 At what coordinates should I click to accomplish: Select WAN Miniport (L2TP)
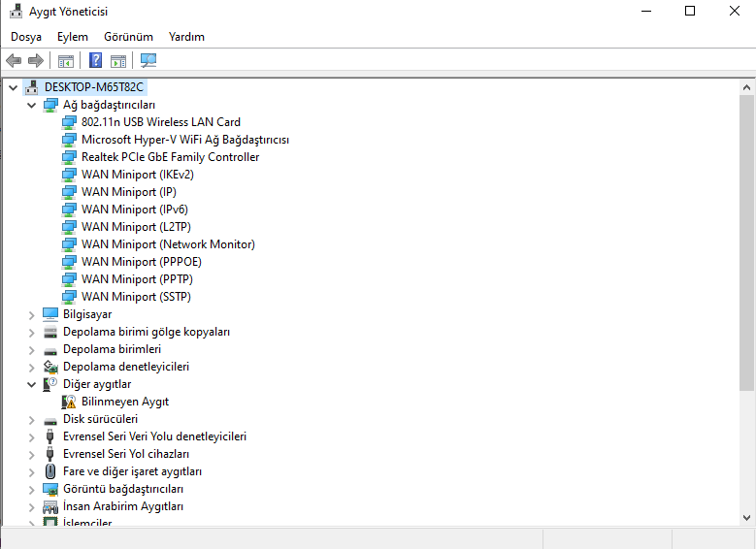(x=136, y=227)
